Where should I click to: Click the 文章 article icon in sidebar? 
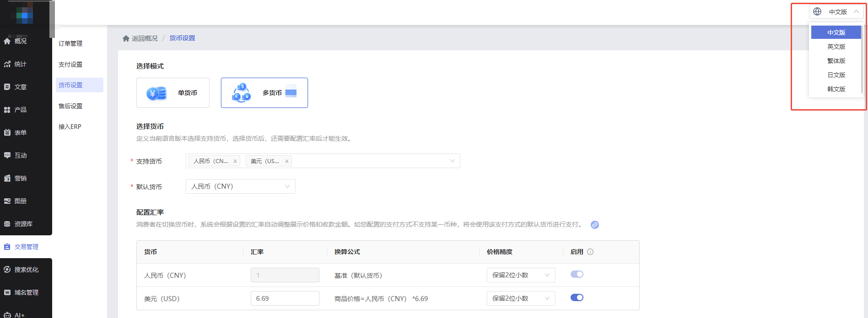coord(7,87)
